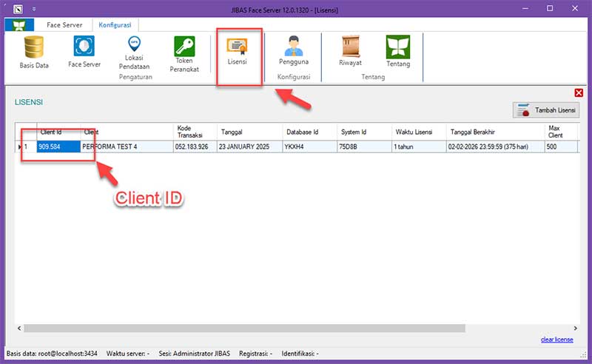Click the Tanggal Berakhir column header
Image resolution: width=592 pixels, height=364 pixels.
point(496,132)
